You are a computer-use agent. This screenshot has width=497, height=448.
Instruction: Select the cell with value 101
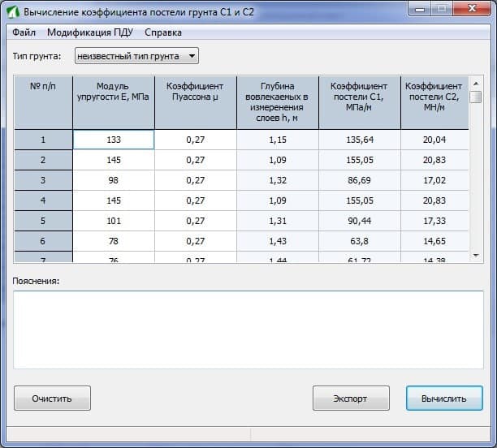[x=114, y=221]
